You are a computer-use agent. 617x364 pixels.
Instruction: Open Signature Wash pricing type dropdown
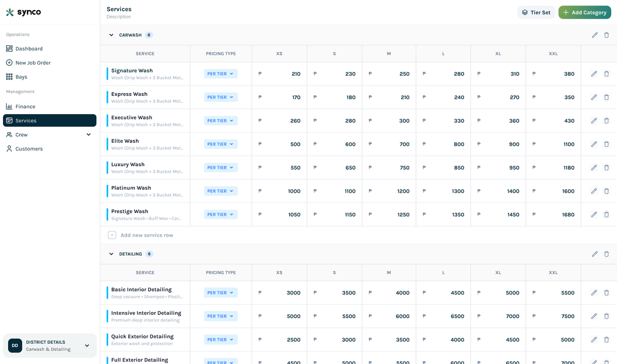221,74
